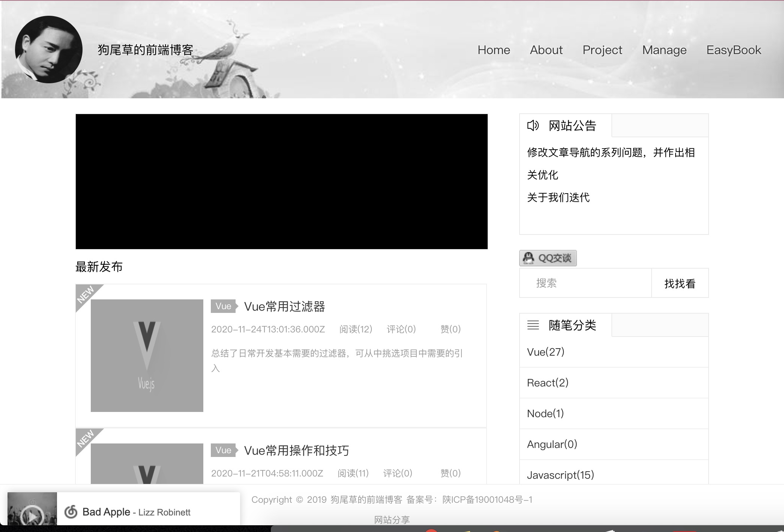Screen dimensions: 784x532
Task: Click 阅读(11) on second article
Action: (353, 473)
